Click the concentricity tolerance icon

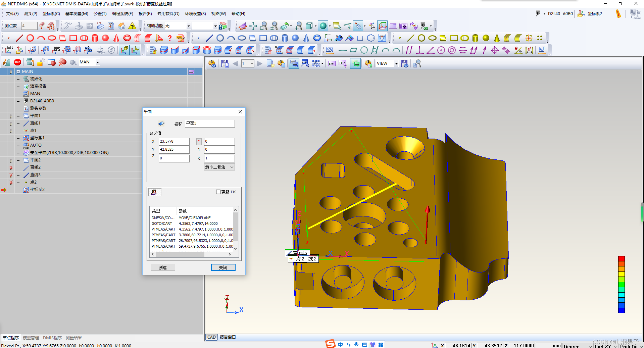point(452,50)
